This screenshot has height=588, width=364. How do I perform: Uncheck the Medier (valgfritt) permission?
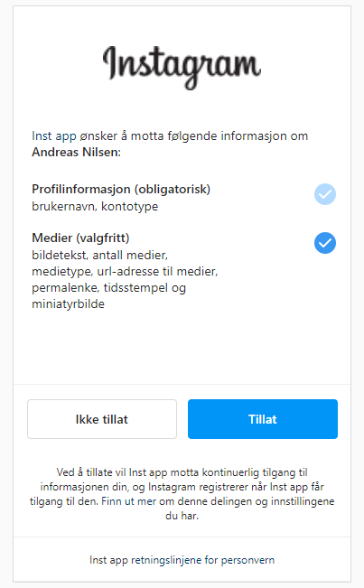pos(324,243)
